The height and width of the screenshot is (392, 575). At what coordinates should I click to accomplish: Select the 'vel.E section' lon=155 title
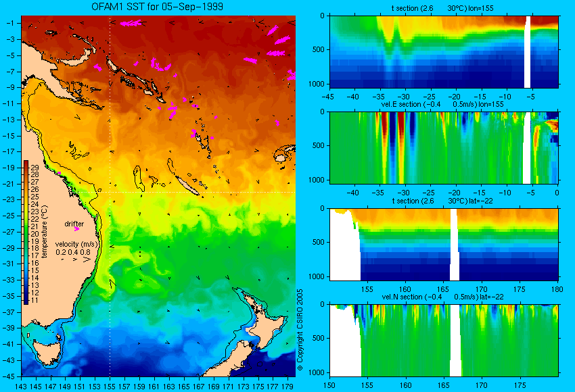(x=442, y=104)
